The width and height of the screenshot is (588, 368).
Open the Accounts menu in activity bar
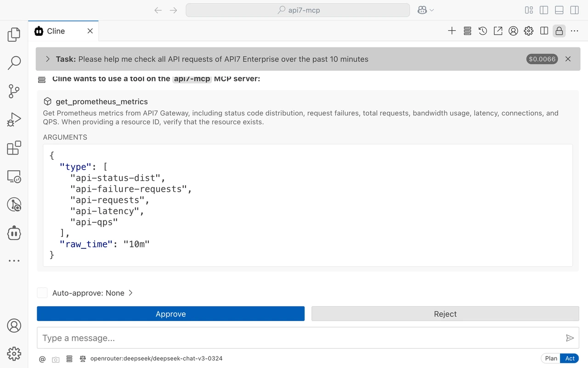tap(14, 325)
